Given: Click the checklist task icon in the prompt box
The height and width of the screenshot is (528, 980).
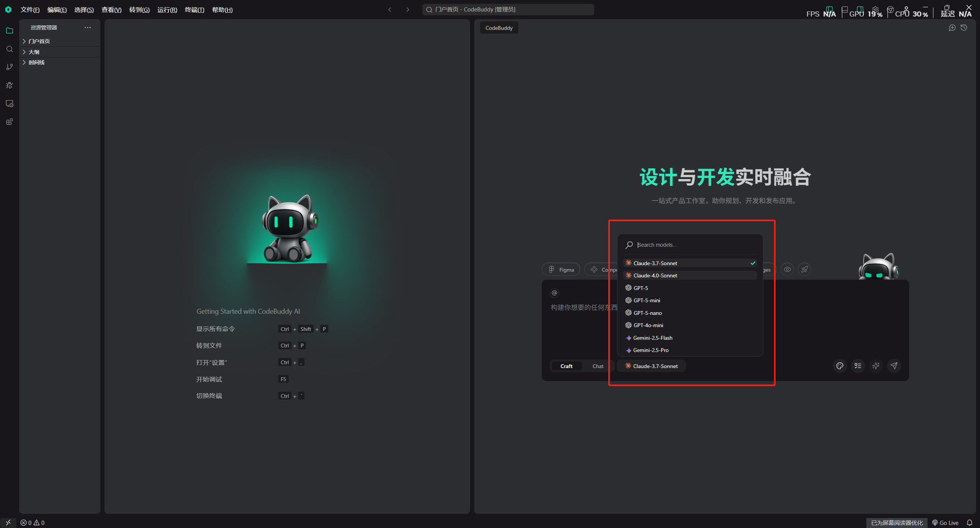Looking at the screenshot, I should tap(858, 366).
